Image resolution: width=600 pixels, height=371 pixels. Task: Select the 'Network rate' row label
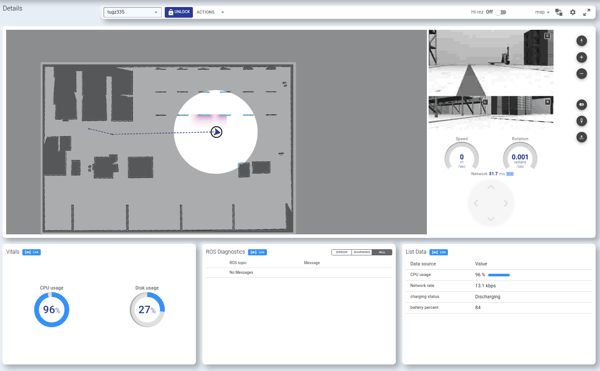(422, 286)
